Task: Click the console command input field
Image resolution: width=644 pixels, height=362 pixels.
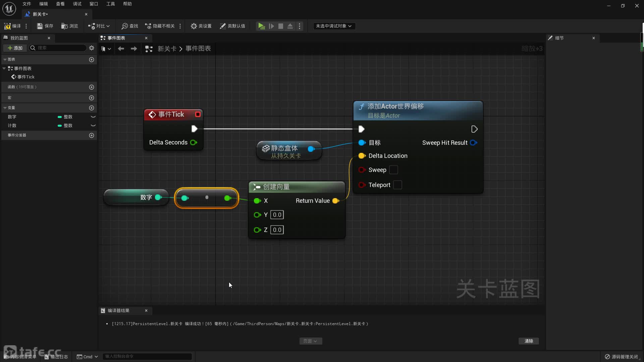Action: point(147,356)
